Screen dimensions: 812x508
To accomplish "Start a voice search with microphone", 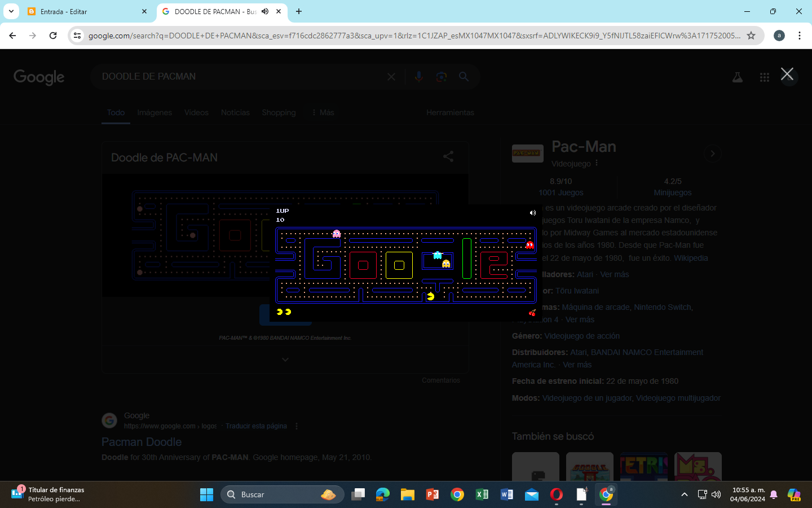I will [418, 77].
